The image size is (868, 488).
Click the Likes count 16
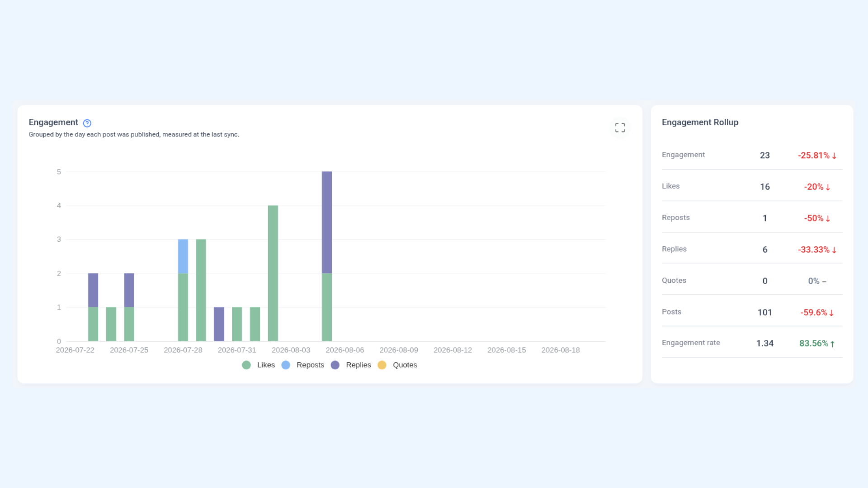coord(765,187)
